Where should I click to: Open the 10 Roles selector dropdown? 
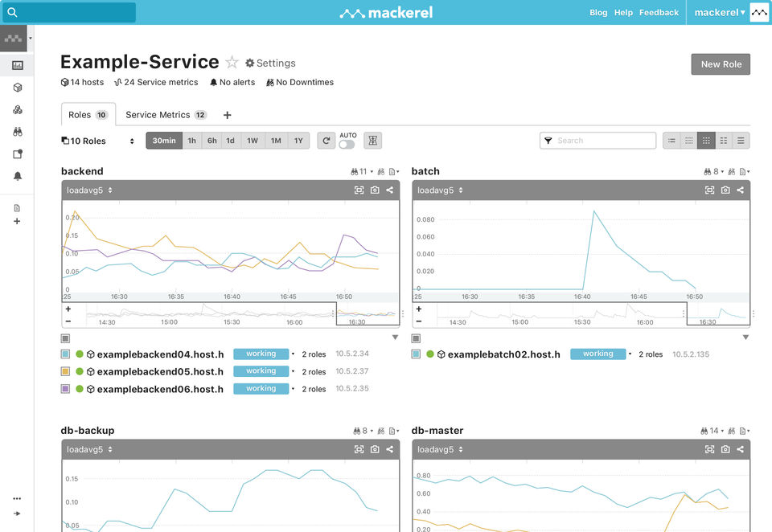click(98, 141)
